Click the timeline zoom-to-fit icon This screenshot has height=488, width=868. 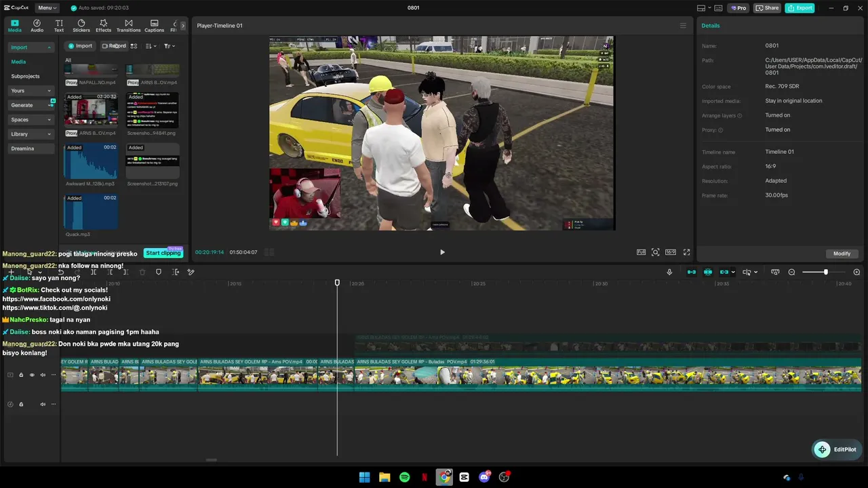[775, 272]
